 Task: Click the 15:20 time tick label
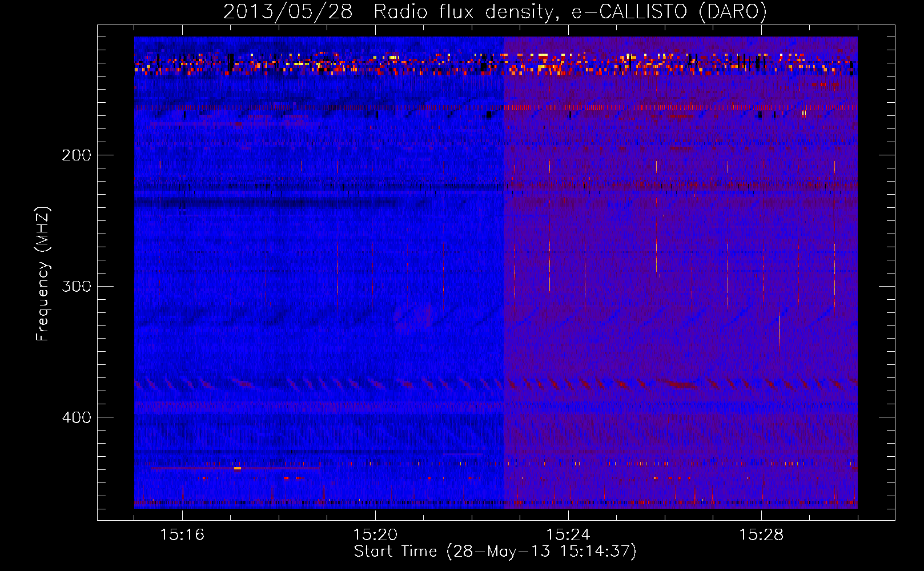coord(375,534)
